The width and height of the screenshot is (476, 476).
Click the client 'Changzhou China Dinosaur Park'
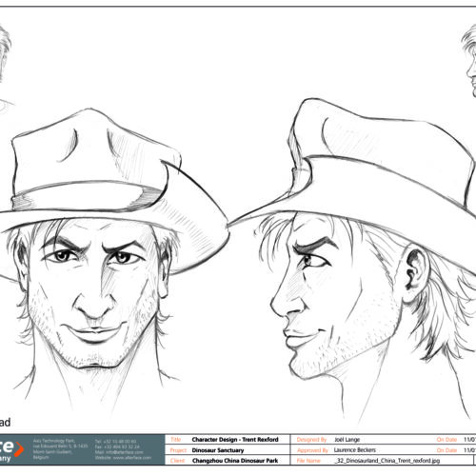point(235,461)
